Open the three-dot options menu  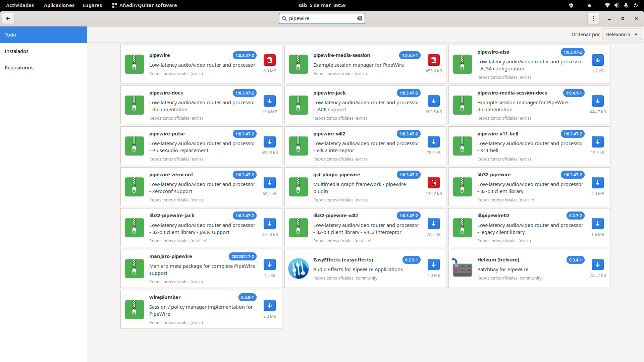593,18
